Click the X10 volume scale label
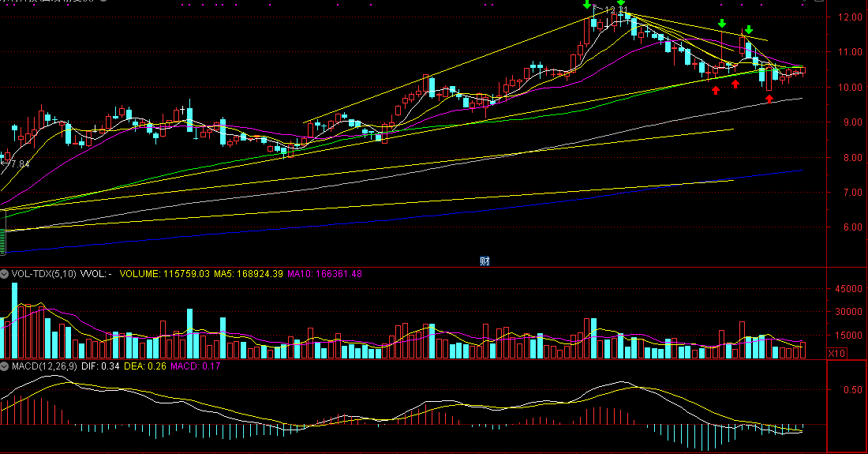The image size is (868, 454). coord(837,353)
